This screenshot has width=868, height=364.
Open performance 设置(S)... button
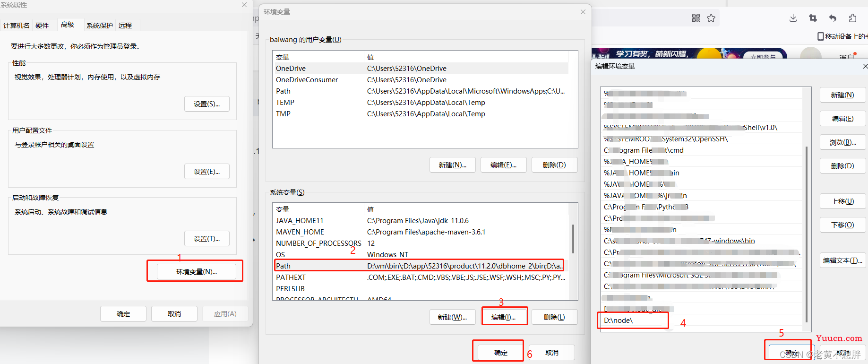(207, 104)
